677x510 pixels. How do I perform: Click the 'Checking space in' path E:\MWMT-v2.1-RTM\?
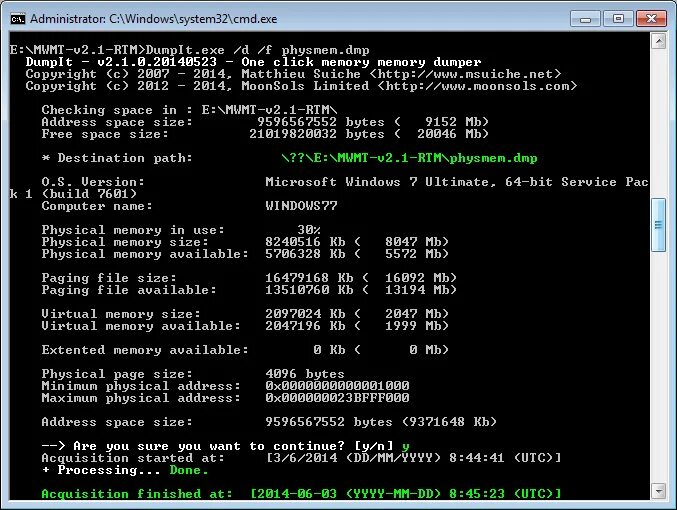(x=269, y=110)
